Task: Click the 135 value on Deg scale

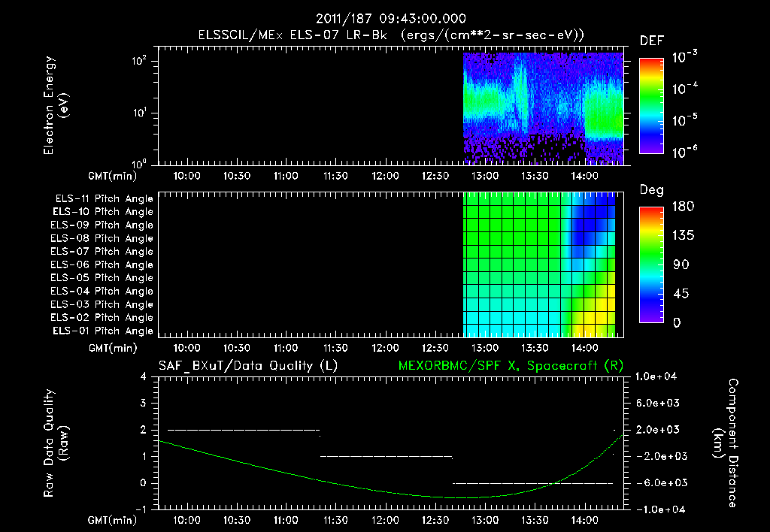Action: pos(683,236)
